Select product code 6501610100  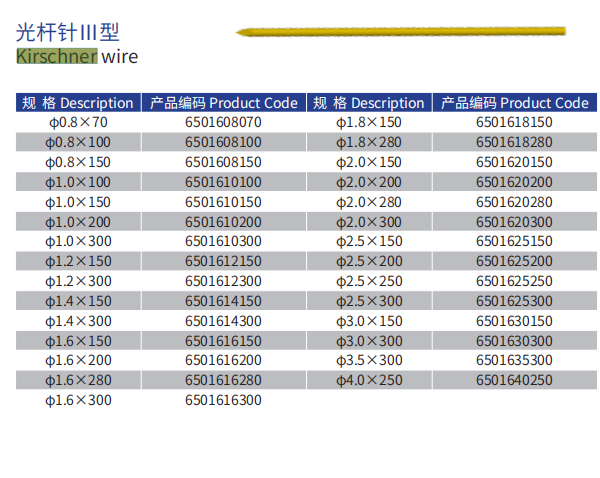click(x=223, y=182)
